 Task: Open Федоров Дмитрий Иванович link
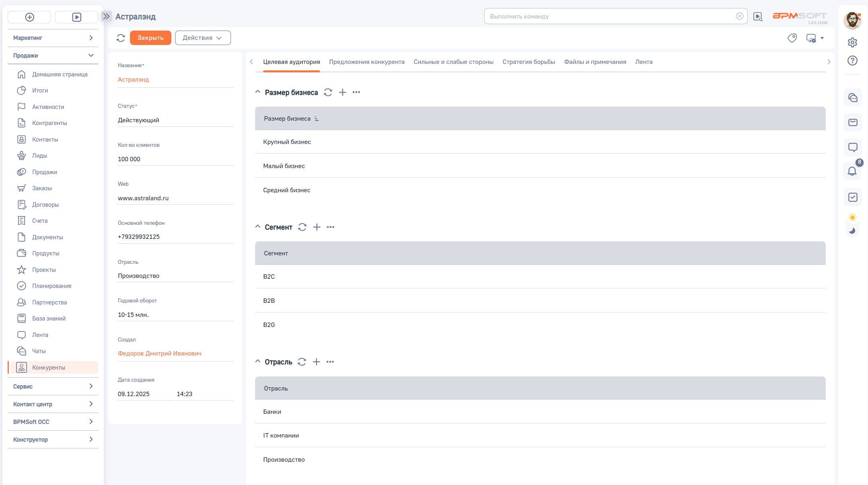pos(159,353)
